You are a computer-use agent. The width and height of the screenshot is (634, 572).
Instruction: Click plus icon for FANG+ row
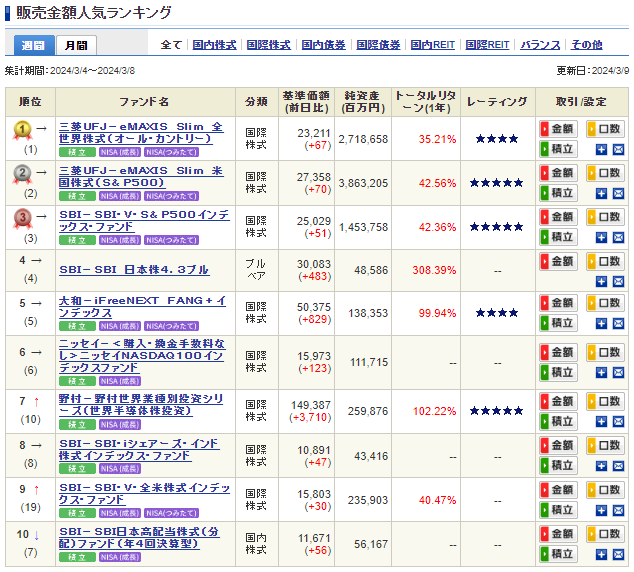coord(601,324)
